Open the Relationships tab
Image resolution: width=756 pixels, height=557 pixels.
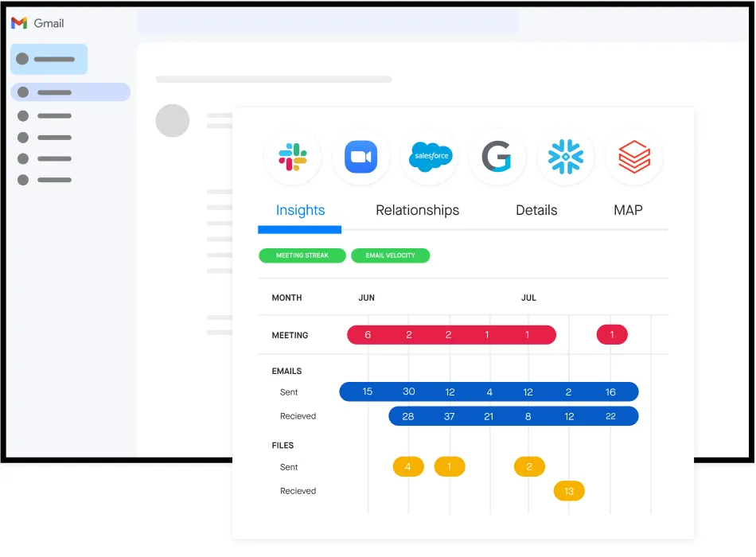point(418,210)
